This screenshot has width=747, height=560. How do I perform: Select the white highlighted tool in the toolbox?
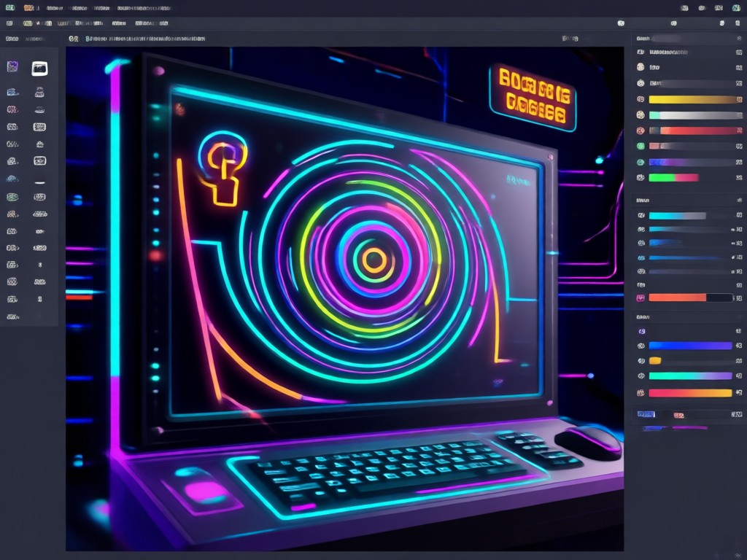point(39,69)
